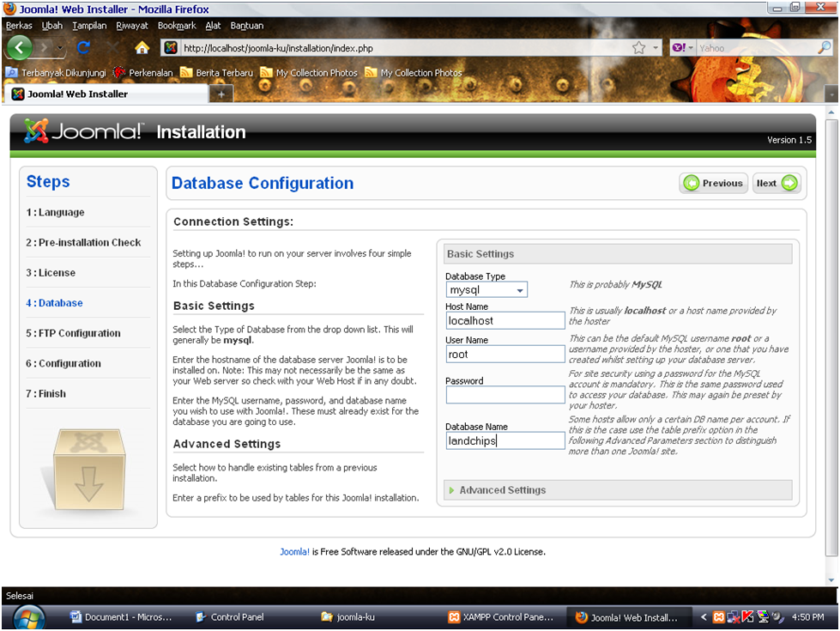Open the Bookmark menu

(x=177, y=26)
